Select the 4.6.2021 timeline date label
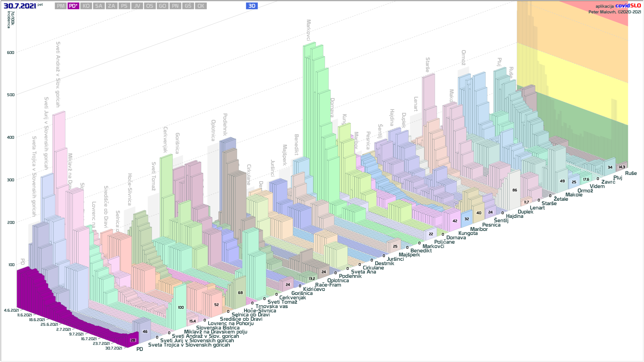Viewport: 644px width, 362px height. pos(11,310)
